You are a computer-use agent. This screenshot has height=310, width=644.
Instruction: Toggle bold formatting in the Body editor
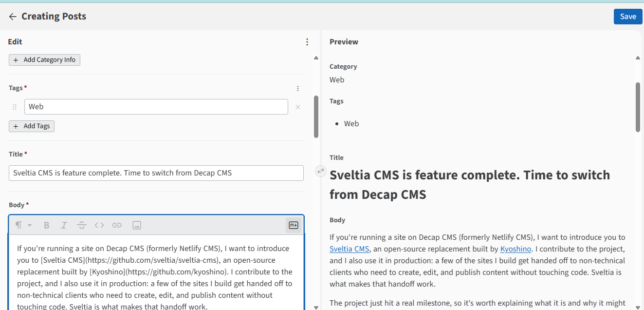[47, 225]
